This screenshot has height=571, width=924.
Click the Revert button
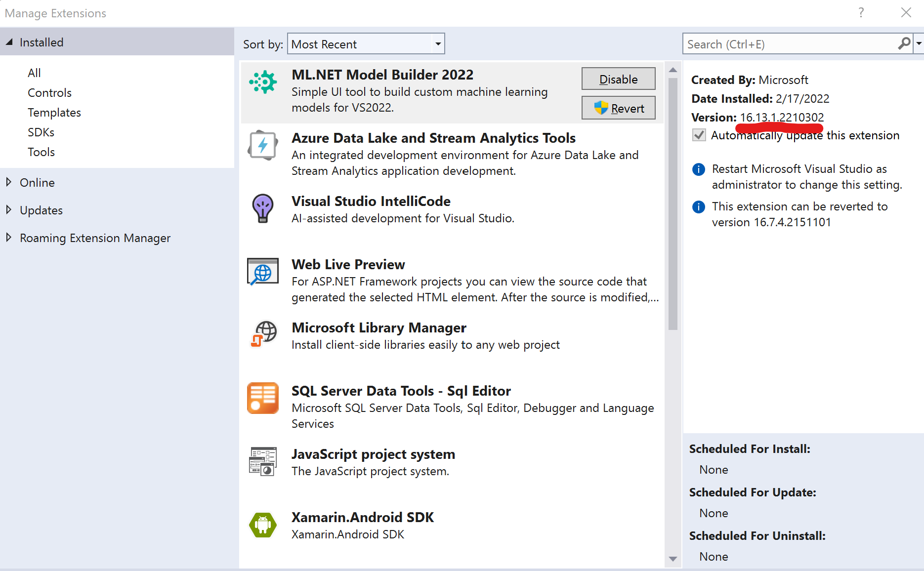618,108
